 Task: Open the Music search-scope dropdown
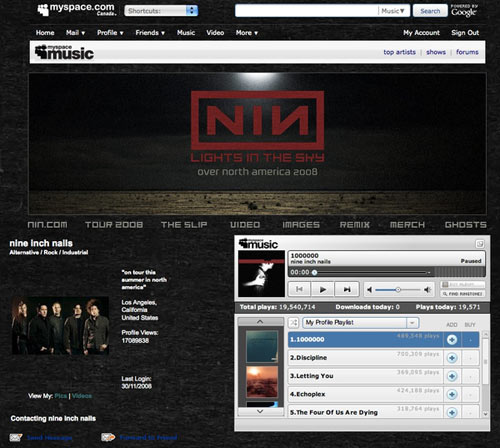point(393,11)
